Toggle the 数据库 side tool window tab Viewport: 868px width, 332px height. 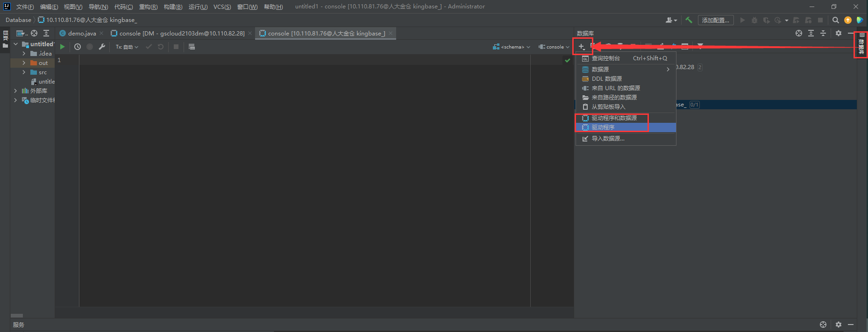coord(861,44)
